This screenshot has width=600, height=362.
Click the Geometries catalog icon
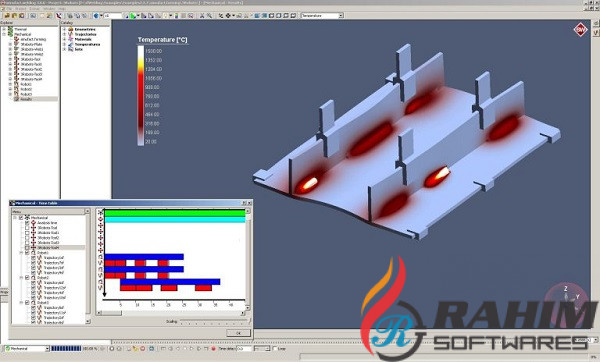tap(70, 29)
